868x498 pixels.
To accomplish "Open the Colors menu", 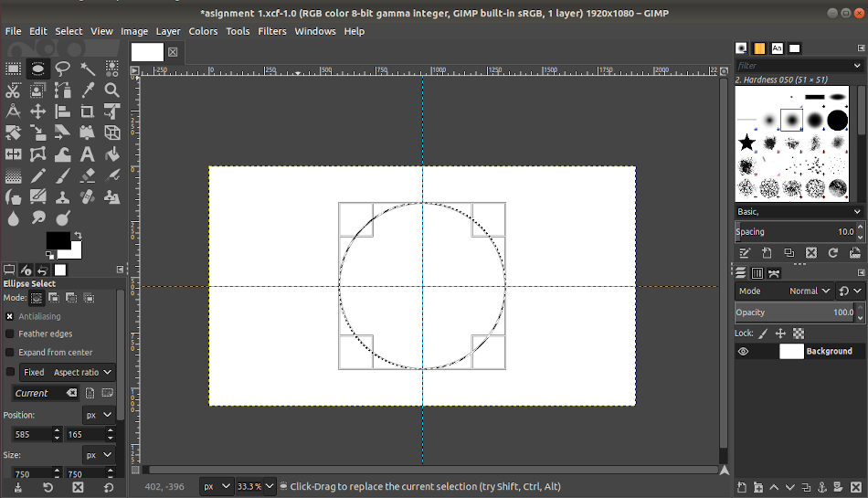I will [203, 32].
